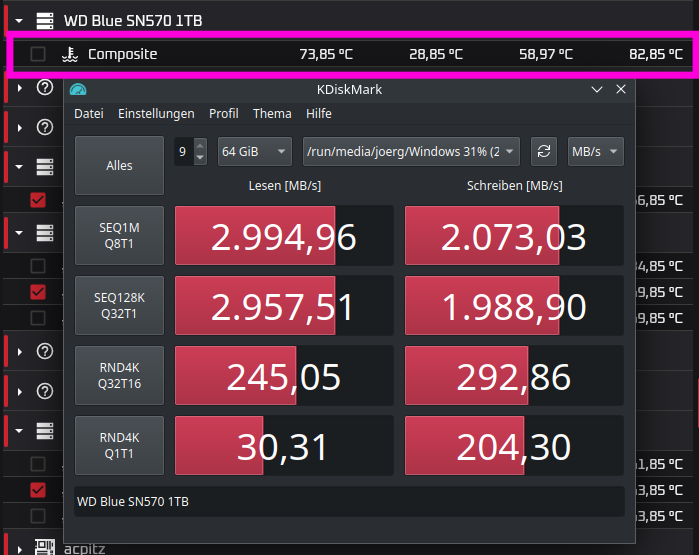Uncheck the checked box in the 6,85 °C row
Viewport: 699px width, 555px height.
point(38,200)
